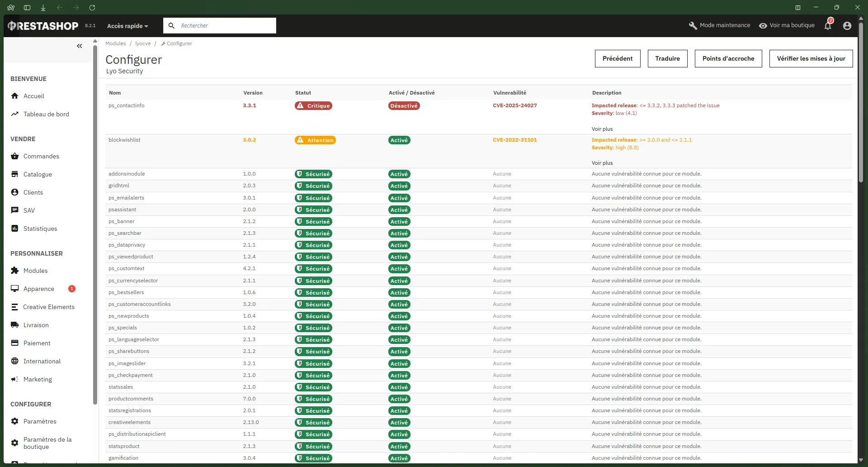
Task: Open Modules menu in sidebar
Action: tap(35, 271)
